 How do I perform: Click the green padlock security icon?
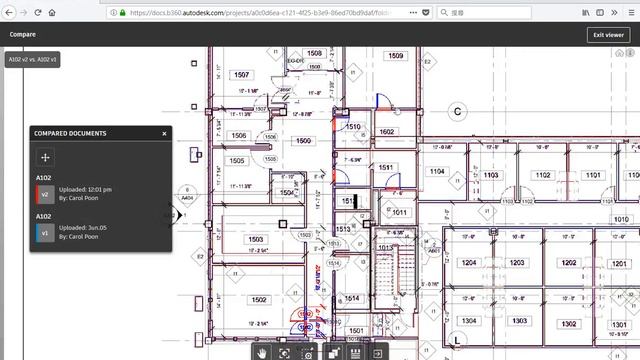coord(122,13)
